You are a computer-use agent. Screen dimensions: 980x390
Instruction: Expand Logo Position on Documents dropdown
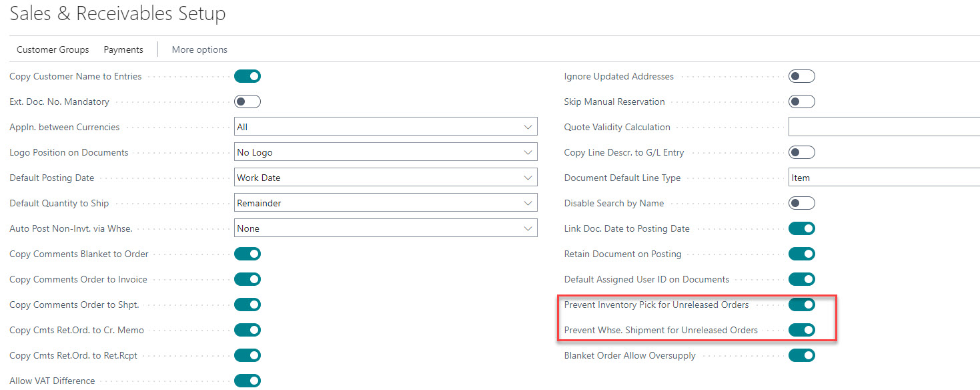click(386, 152)
